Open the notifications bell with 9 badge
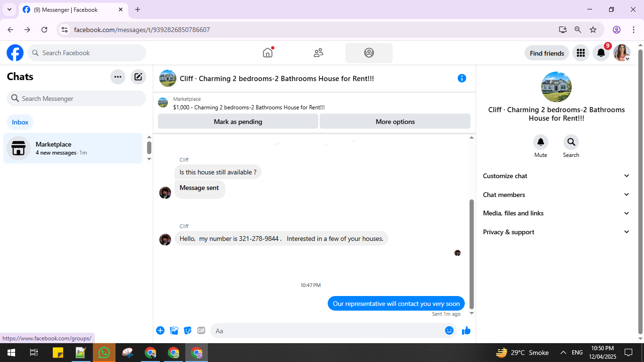 click(x=601, y=53)
